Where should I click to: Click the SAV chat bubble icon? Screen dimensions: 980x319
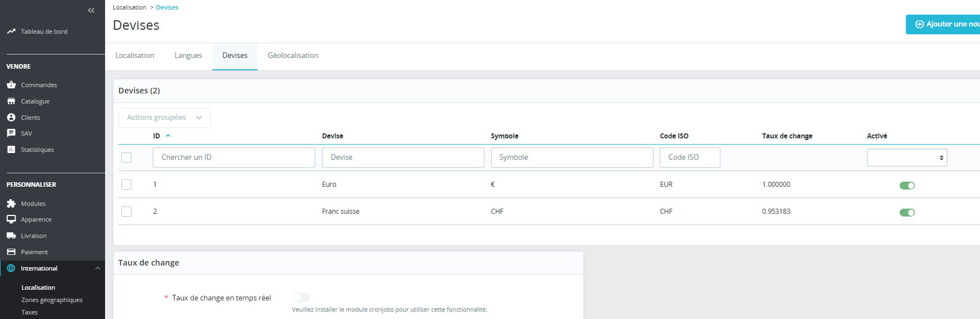(x=11, y=133)
